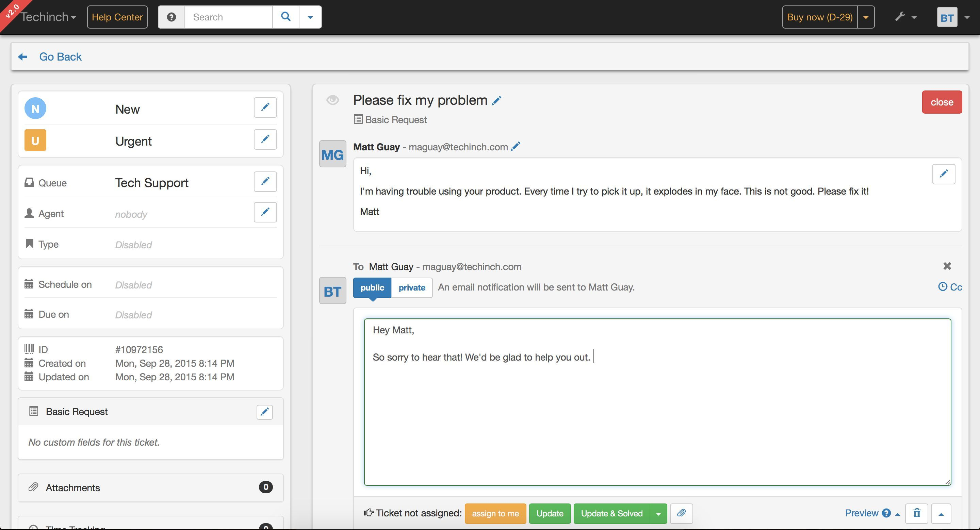Edit ticket status New pencil icon
The height and width of the screenshot is (530, 980).
265,107
